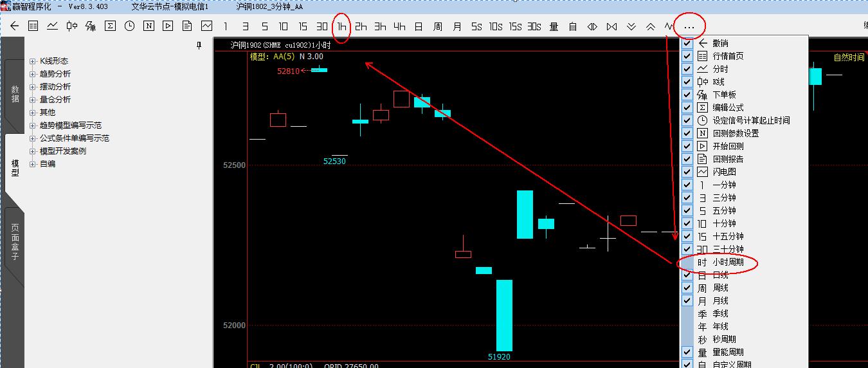Click the horizontal compress arrows toolbar icon
868x368 pixels.
tap(592, 26)
